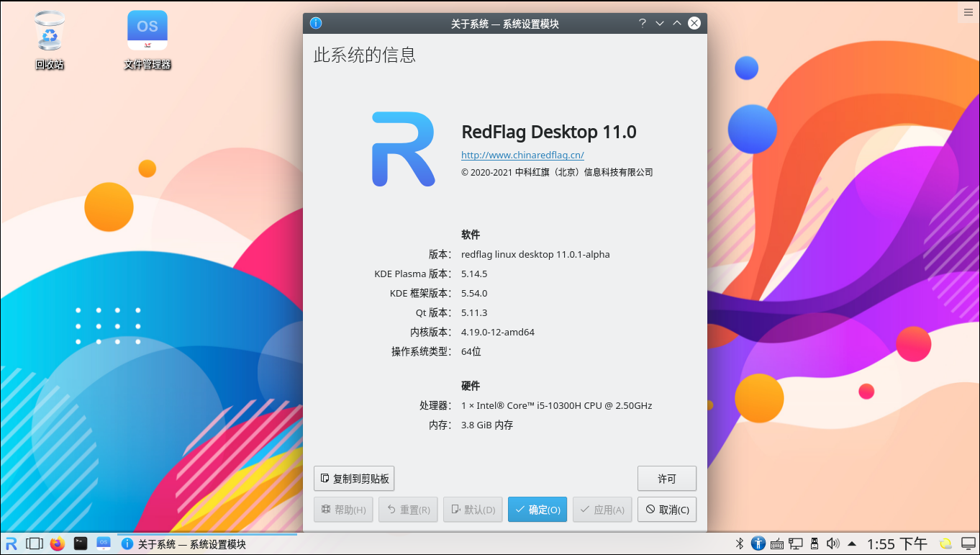Click the 许可 (License) button
Viewport: 980px width, 555px height.
point(667,479)
